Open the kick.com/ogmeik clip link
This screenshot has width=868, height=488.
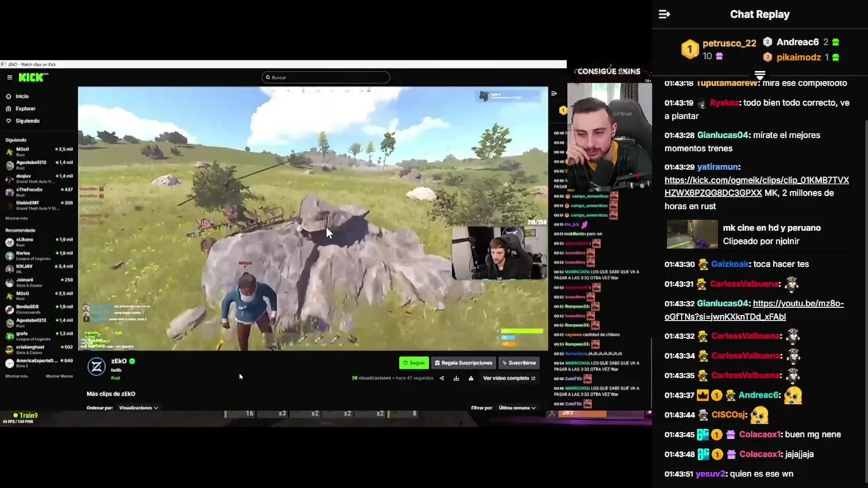click(757, 186)
